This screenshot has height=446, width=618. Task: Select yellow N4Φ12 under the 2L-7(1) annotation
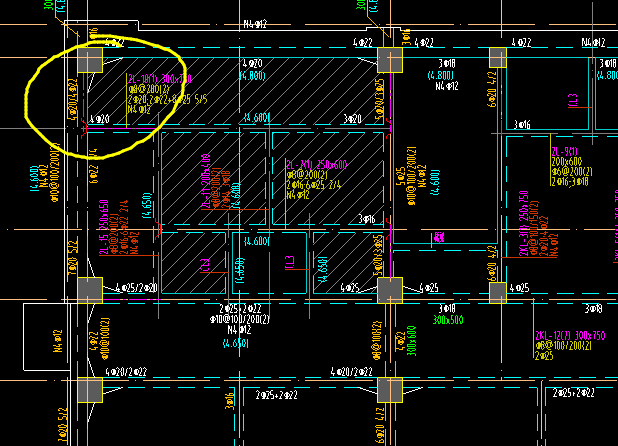[298, 195]
